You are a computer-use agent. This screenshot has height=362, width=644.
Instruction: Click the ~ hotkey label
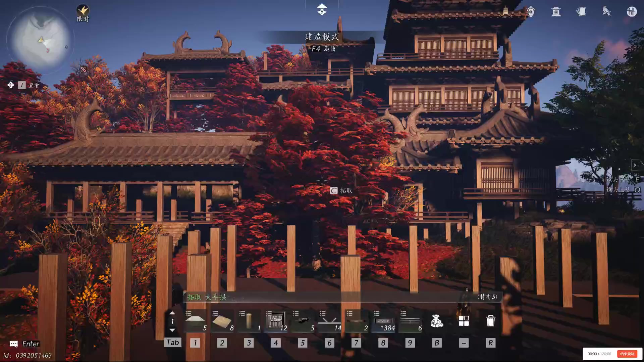464,343
